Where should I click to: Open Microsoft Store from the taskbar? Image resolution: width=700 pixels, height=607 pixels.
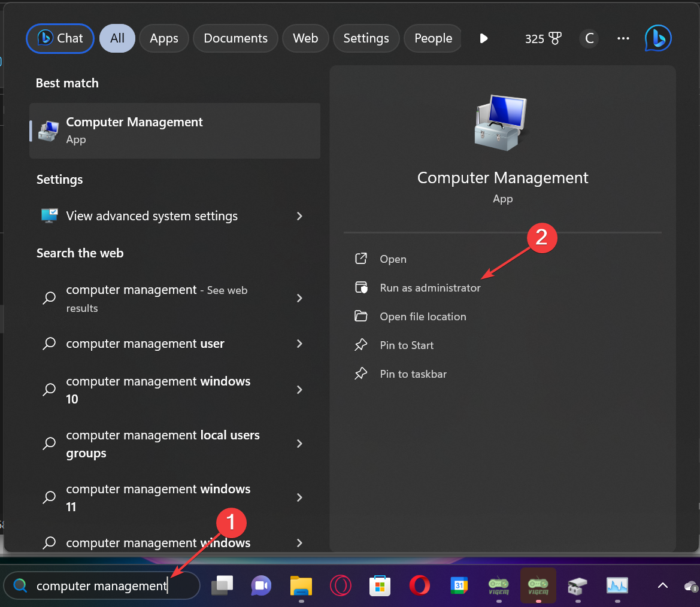point(380,585)
